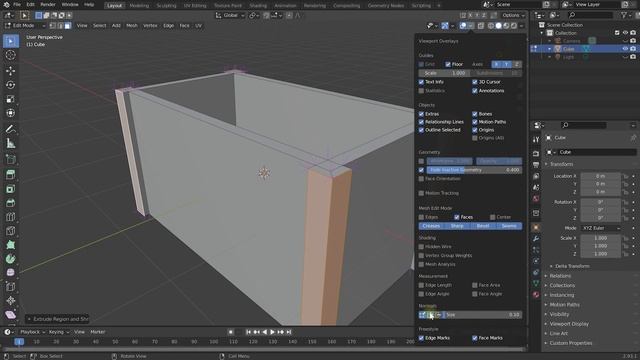Toggle the Faces checkbox in Mesh Edit Mode
This screenshot has height=360, width=640.
457,217
